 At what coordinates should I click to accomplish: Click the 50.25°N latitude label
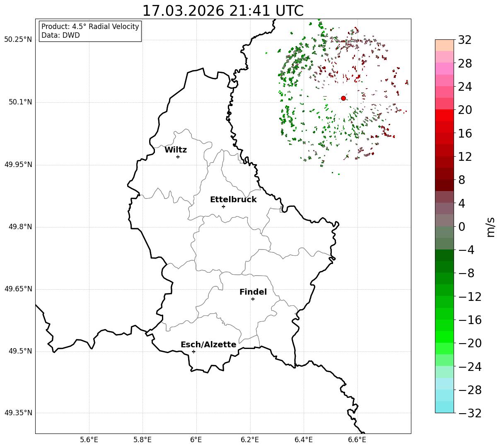[18, 40]
